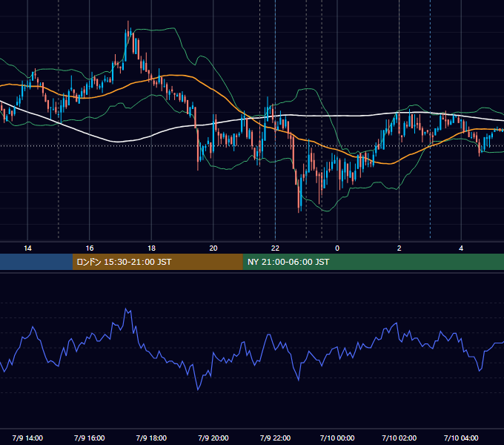Viewport: 504px width, 445px height.
Task: Click the 20 hour label on time axis
Action: click(213, 248)
